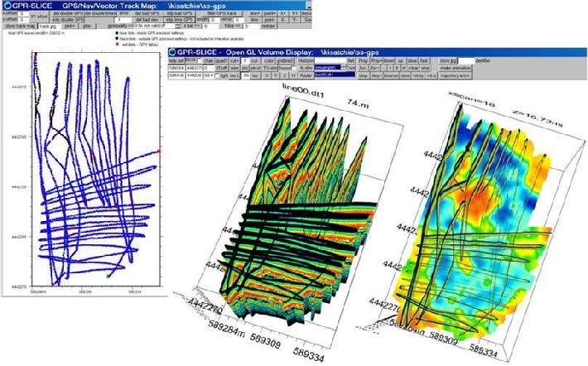The image size is (588, 366).
Task: Click the 'point-' button
Action: pyautogui.click(x=270, y=20)
